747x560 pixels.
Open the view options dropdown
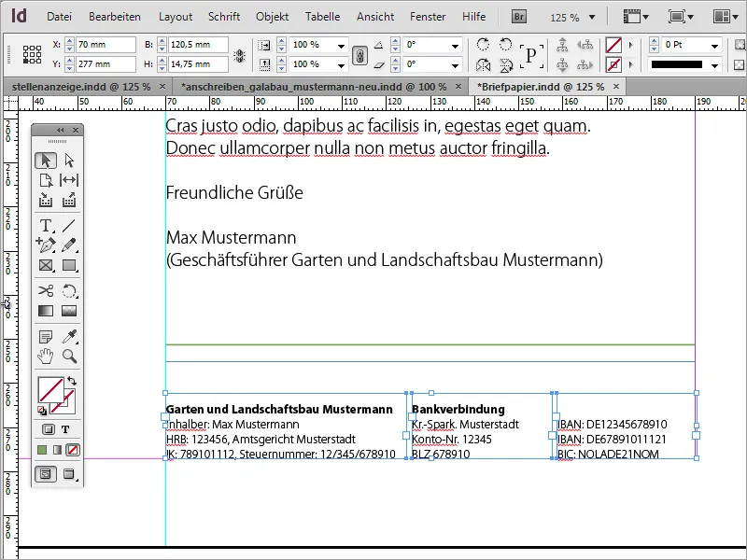636,17
